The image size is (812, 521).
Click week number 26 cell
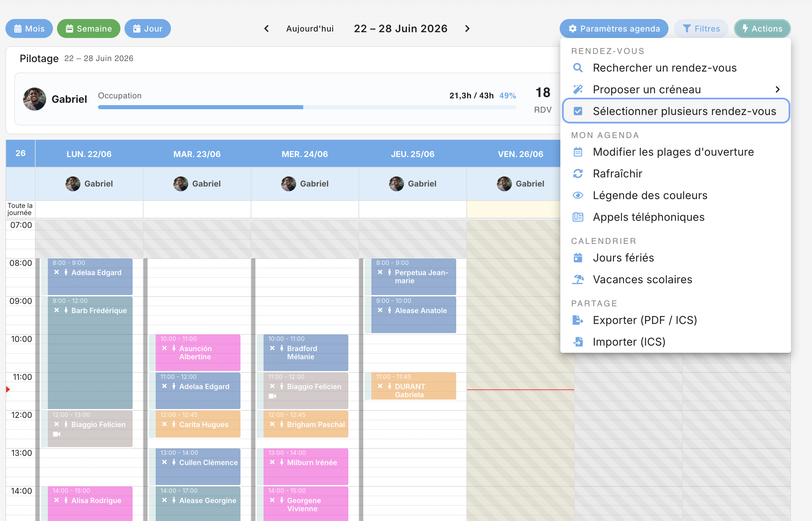tap(20, 153)
